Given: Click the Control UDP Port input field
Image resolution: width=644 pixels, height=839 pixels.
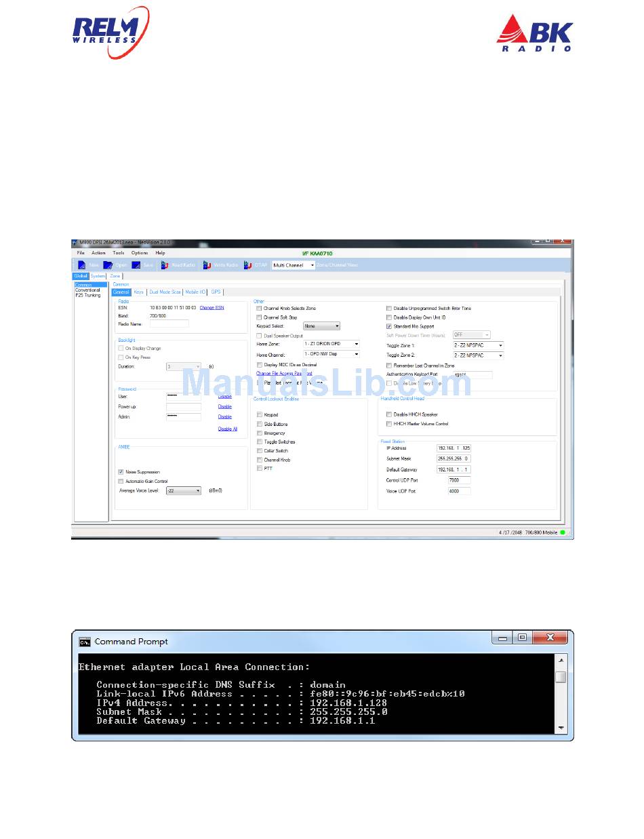Looking at the screenshot, I should click(459, 480).
